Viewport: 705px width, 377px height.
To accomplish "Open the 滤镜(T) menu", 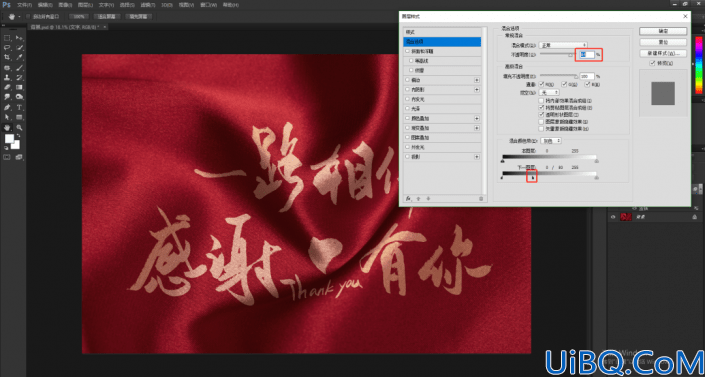I will 148,5.
